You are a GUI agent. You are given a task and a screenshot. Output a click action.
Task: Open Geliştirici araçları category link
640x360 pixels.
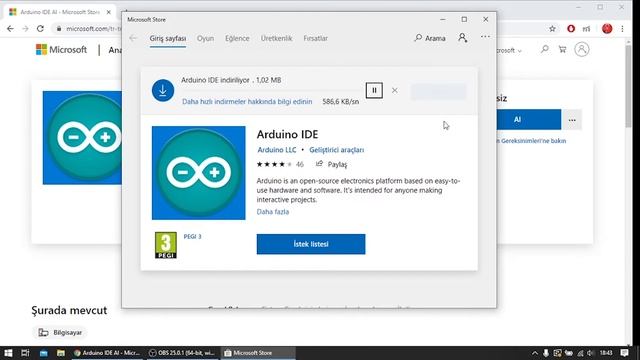336,150
